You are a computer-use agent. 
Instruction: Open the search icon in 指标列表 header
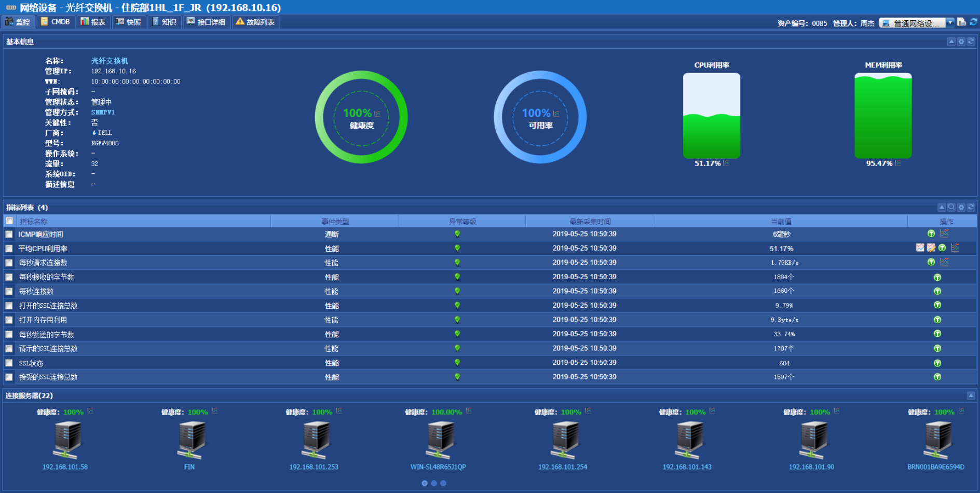click(951, 207)
